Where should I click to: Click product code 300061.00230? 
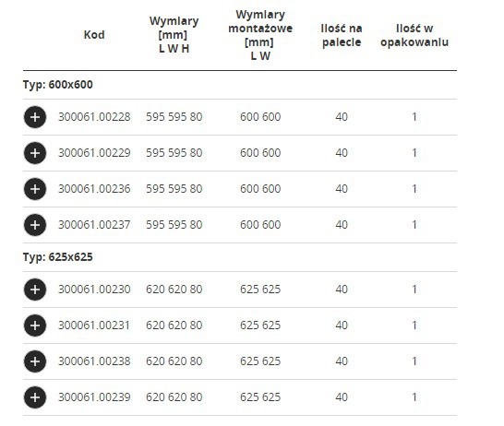pos(94,290)
